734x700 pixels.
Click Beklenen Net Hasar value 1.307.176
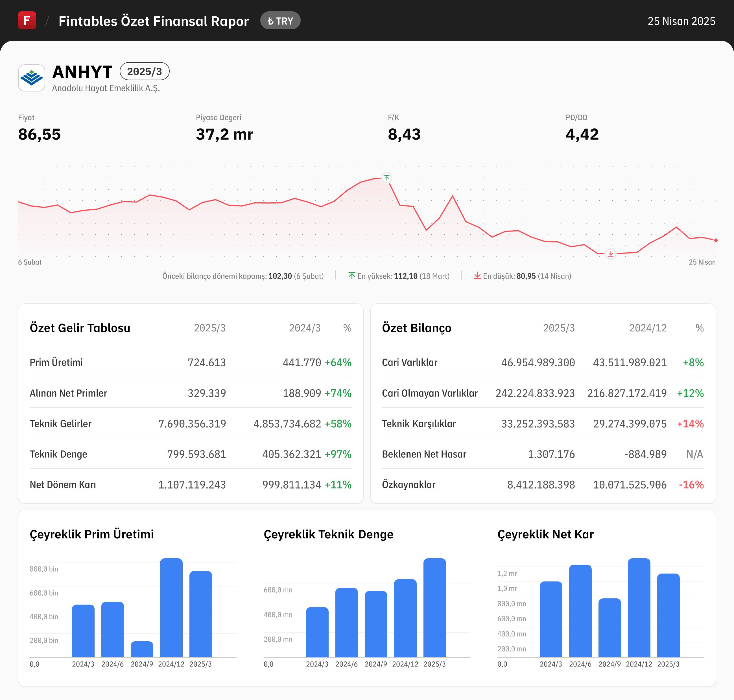point(551,454)
